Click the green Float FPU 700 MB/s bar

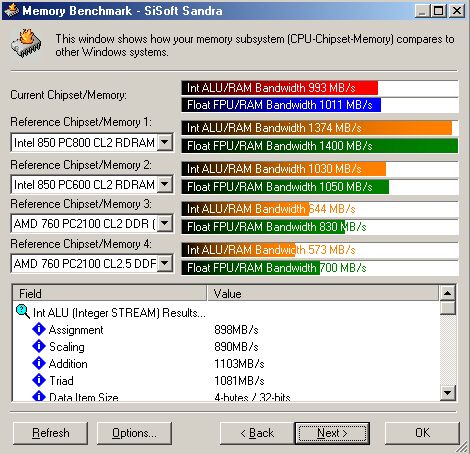click(x=251, y=268)
